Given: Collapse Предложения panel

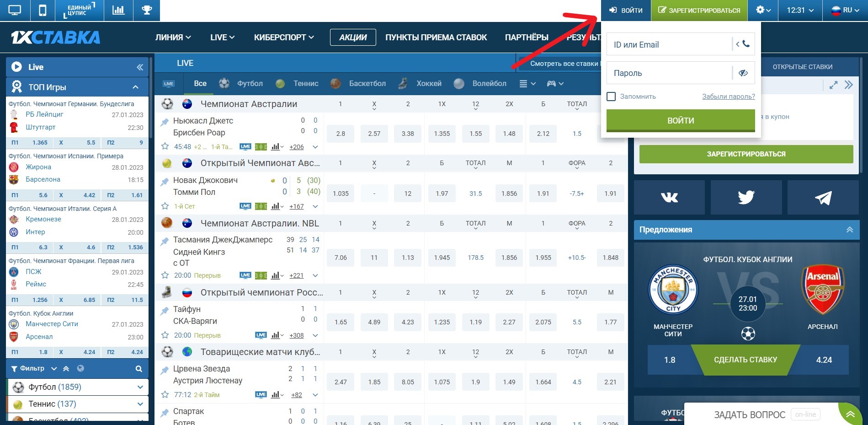Looking at the screenshot, I should 850,230.
